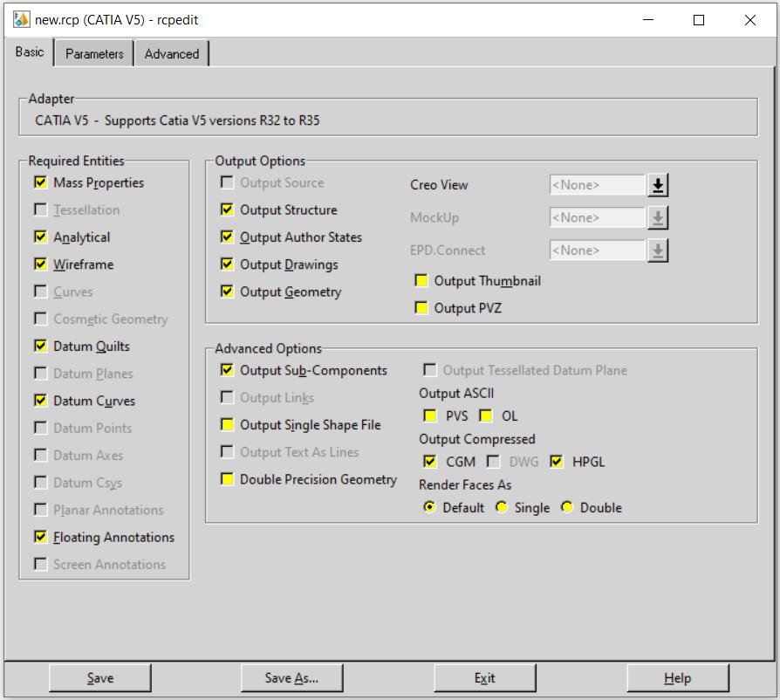
Task: Enable Output Single Shape File
Action: 227,425
